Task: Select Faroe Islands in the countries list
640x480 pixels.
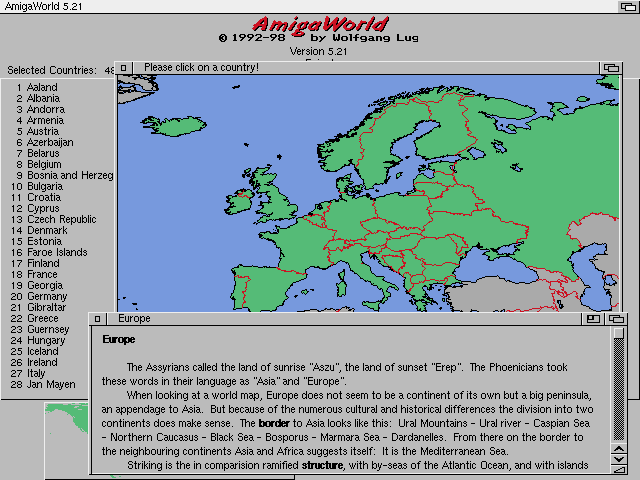Action: [57, 253]
